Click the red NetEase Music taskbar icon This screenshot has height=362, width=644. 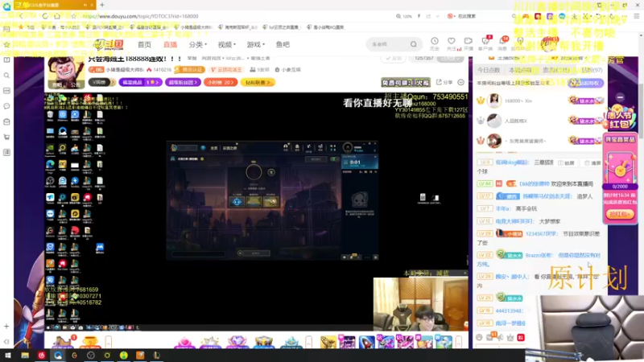pos(41,356)
